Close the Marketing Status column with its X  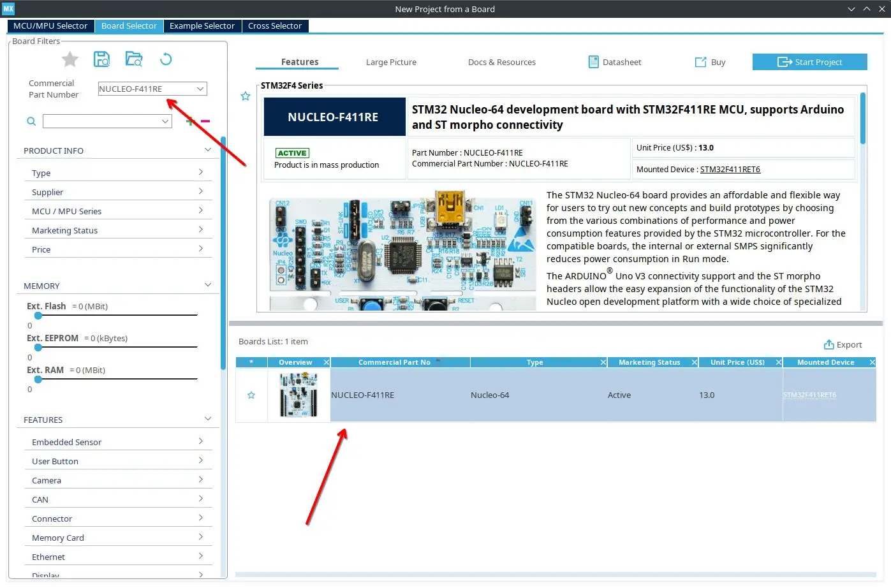[695, 362]
